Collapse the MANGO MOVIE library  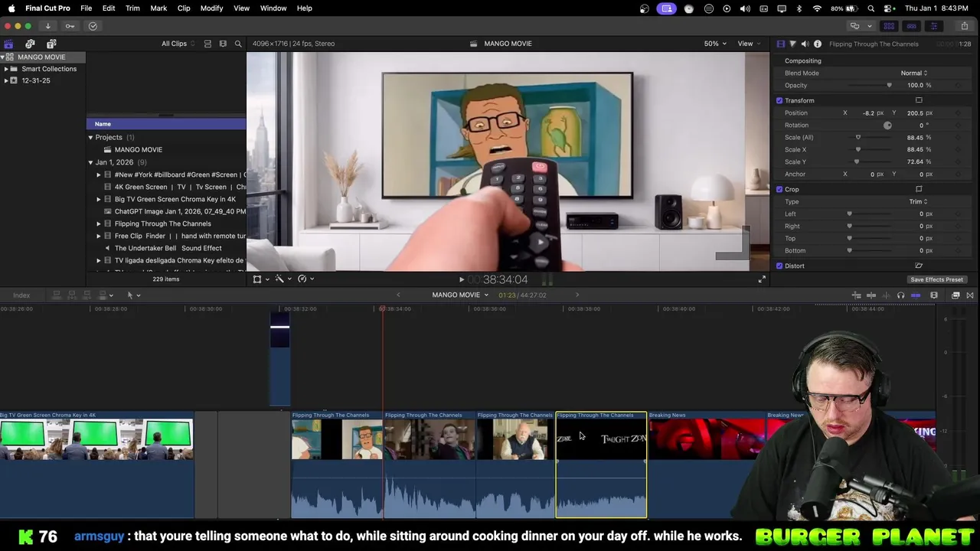pos(3,57)
